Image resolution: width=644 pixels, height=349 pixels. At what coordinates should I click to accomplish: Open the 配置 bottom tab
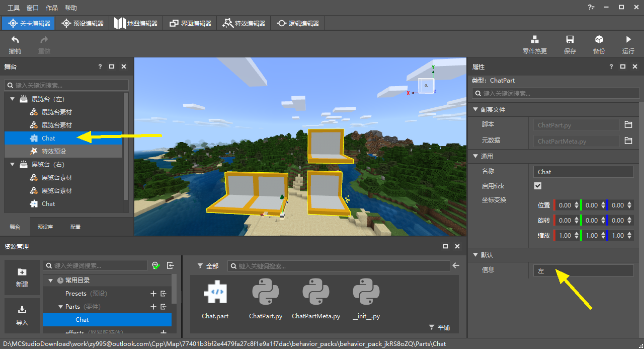point(75,227)
